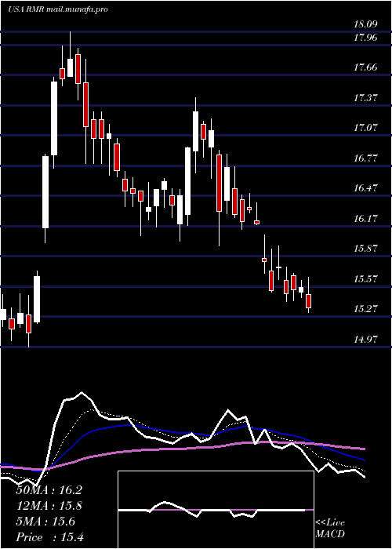The image size is (392, 549).
Task: Click the 'Price : 15.4' reading
Action: tap(49, 537)
